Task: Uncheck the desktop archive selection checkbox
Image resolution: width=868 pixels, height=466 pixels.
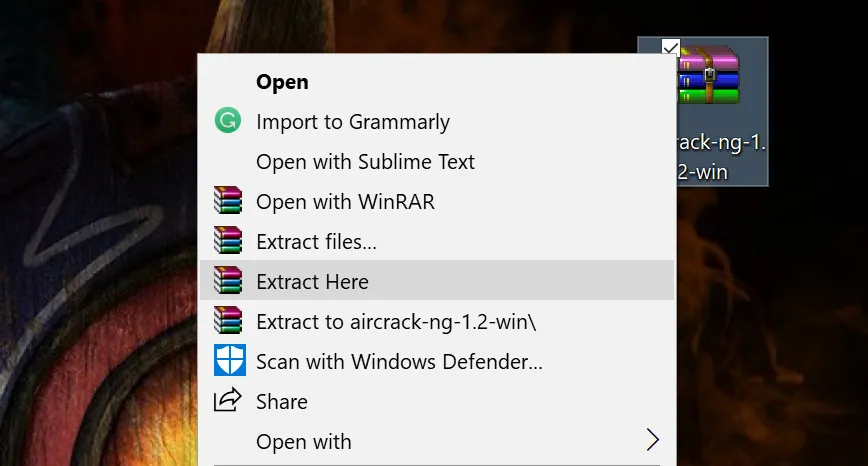Action: click(670, 48)
